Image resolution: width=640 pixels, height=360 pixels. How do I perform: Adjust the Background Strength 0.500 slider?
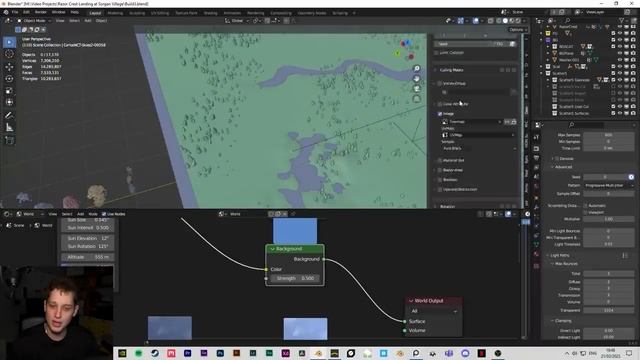click(x=295, y=278)
